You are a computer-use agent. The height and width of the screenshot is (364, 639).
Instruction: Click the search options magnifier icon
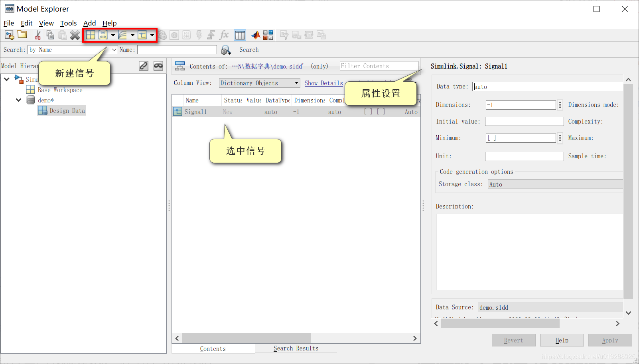(x=226, y=50)
